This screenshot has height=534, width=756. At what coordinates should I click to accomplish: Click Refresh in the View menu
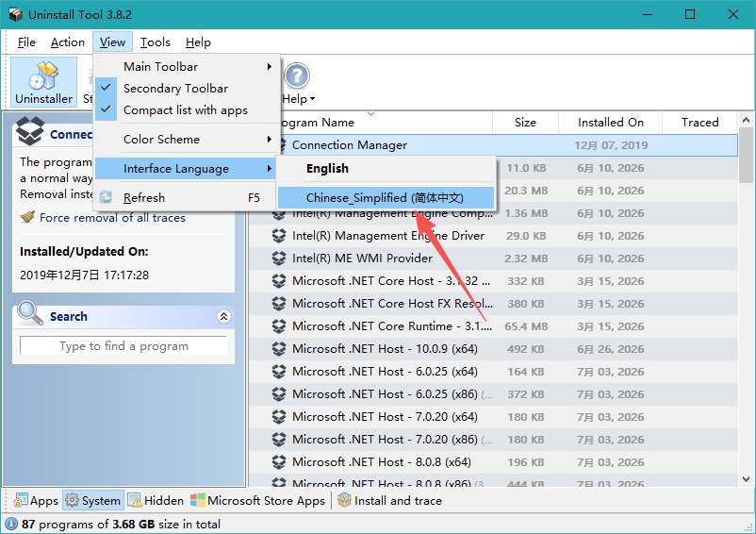tap(187, 198)
